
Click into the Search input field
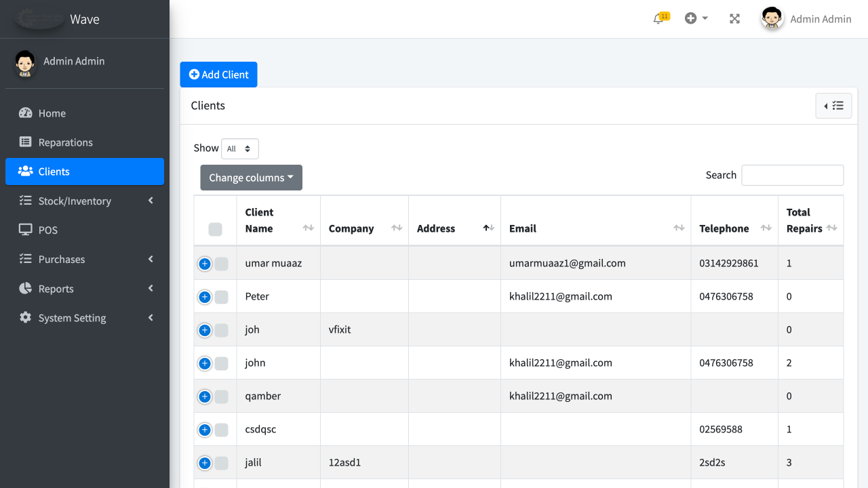pyautogui.click(x=792, y=175)
